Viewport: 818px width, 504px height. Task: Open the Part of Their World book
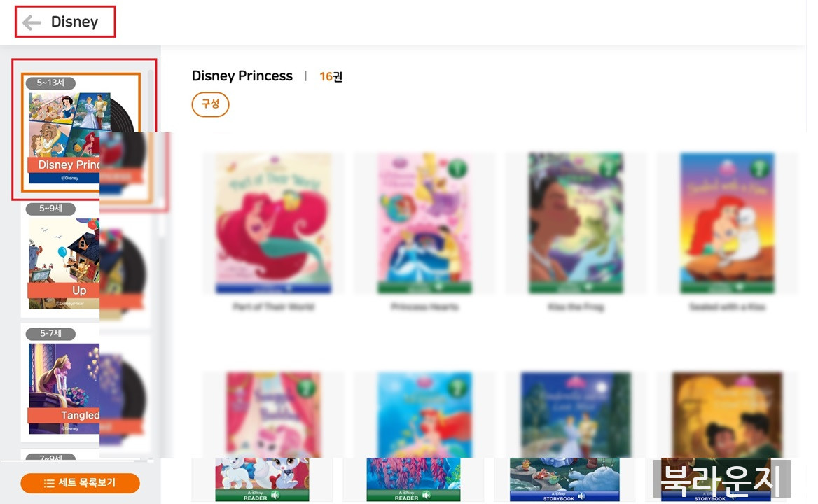tap(273, 223)
